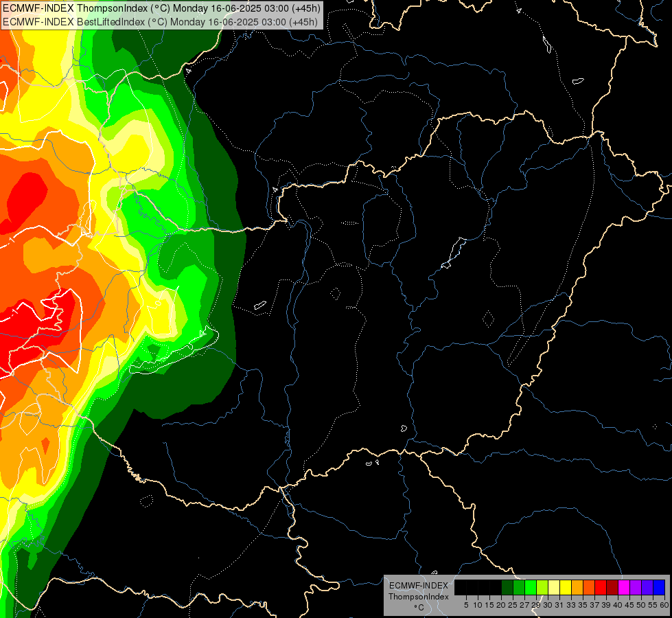Click the legend's ThompsonIndex label
Image resolution: width=672 pixels, height=618 pixels.
click(x=419, y=597)
